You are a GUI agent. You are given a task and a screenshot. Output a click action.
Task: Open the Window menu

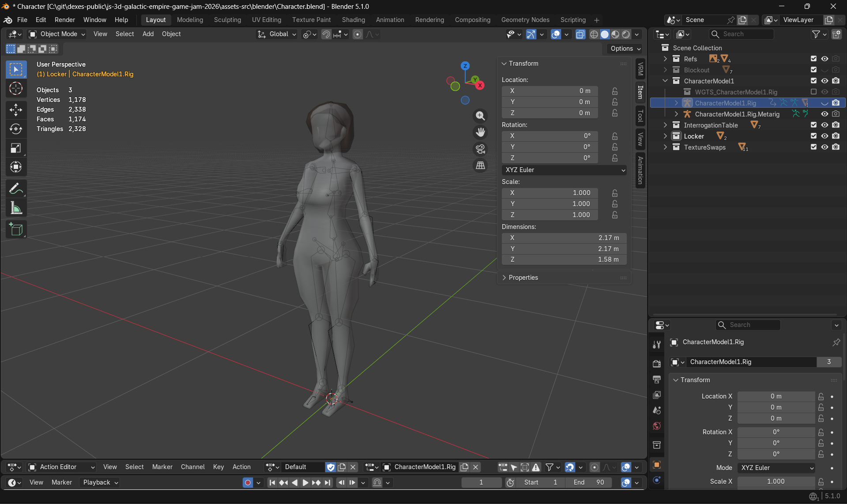(94, 19)
